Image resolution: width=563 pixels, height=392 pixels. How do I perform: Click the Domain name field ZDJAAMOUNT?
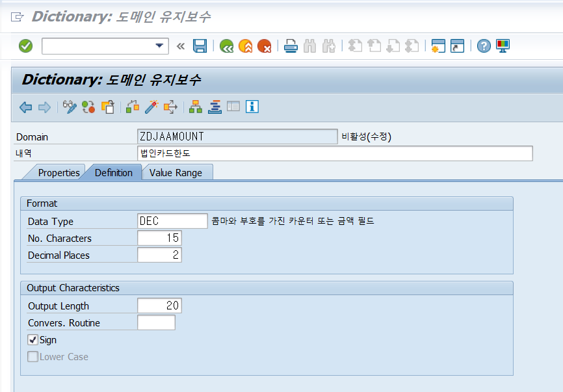[x=237, y=137]
